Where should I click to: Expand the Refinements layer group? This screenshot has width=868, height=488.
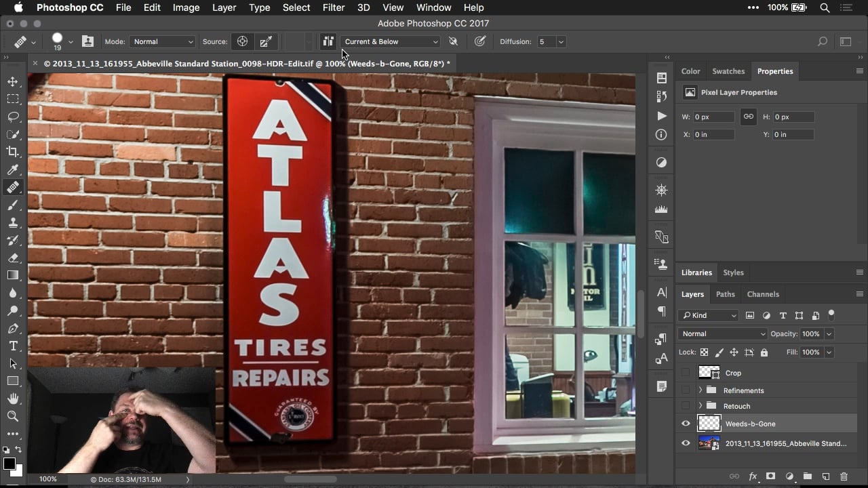[700, 390]
